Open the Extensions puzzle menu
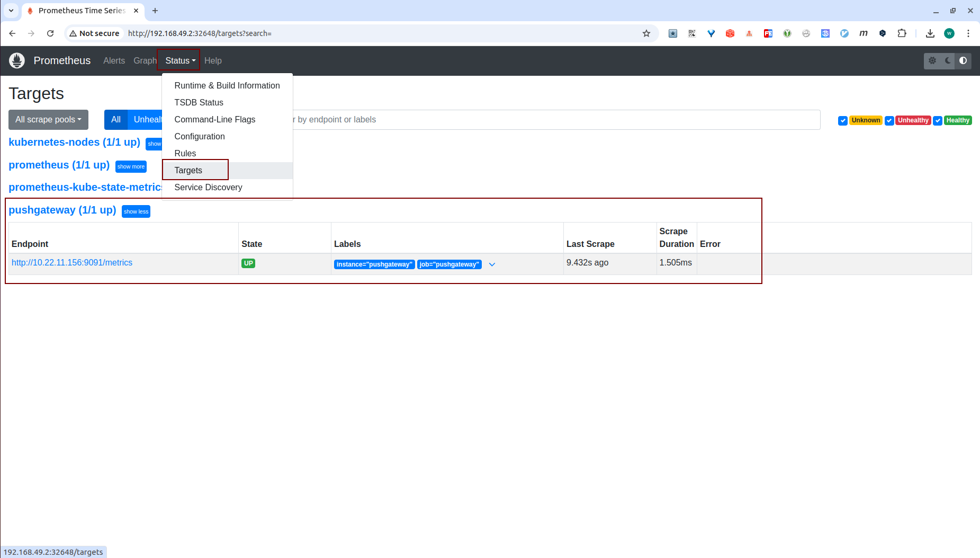 [902, 33]
